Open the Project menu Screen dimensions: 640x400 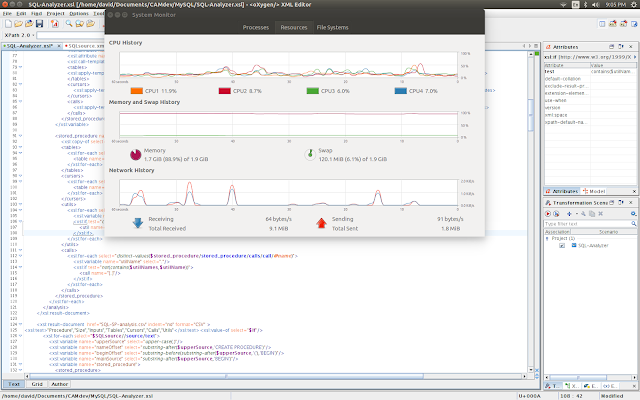point(56,13)
